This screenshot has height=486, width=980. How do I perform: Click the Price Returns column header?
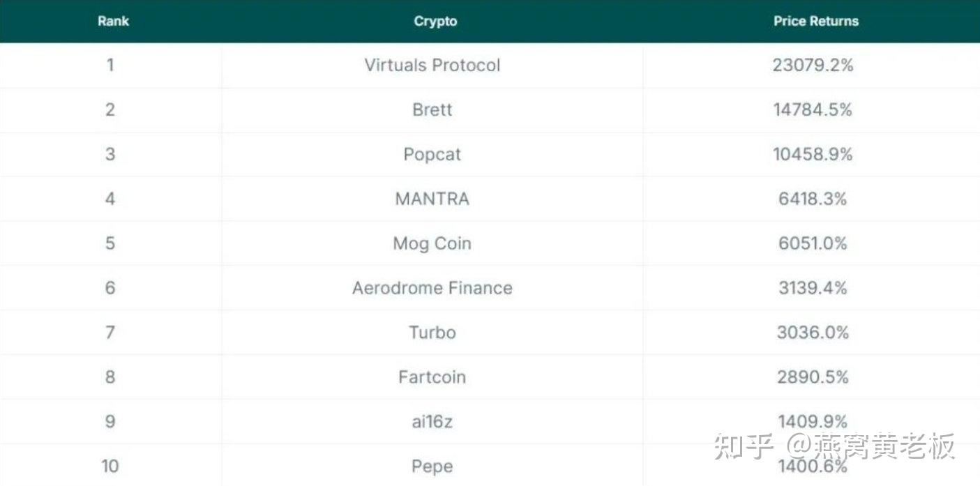click(815, 21)
